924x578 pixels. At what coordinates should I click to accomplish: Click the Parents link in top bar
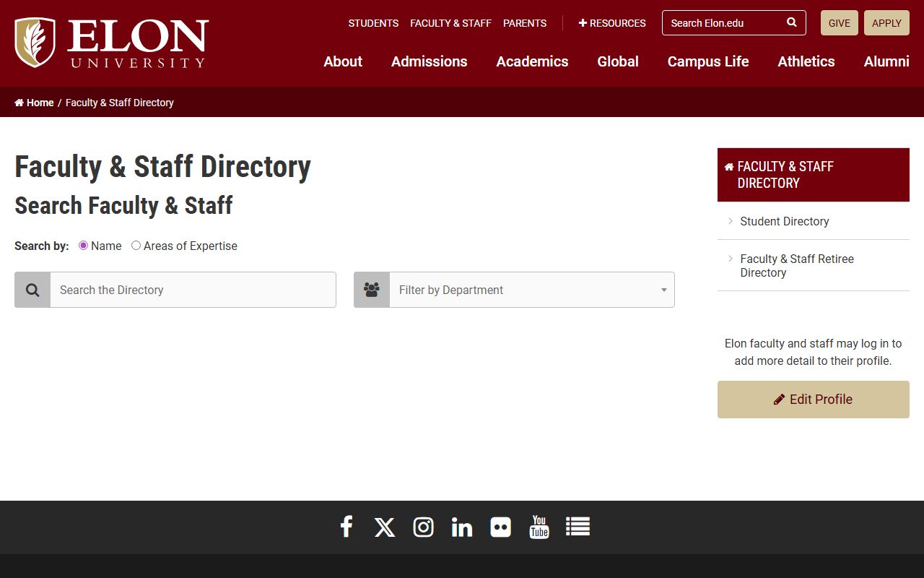tap(525, 23)
